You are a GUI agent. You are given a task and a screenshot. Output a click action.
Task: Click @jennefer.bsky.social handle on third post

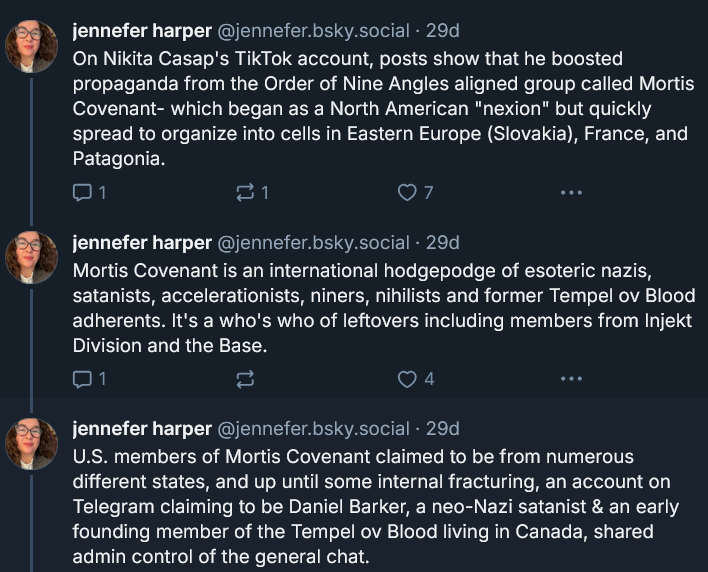(313, 429)
